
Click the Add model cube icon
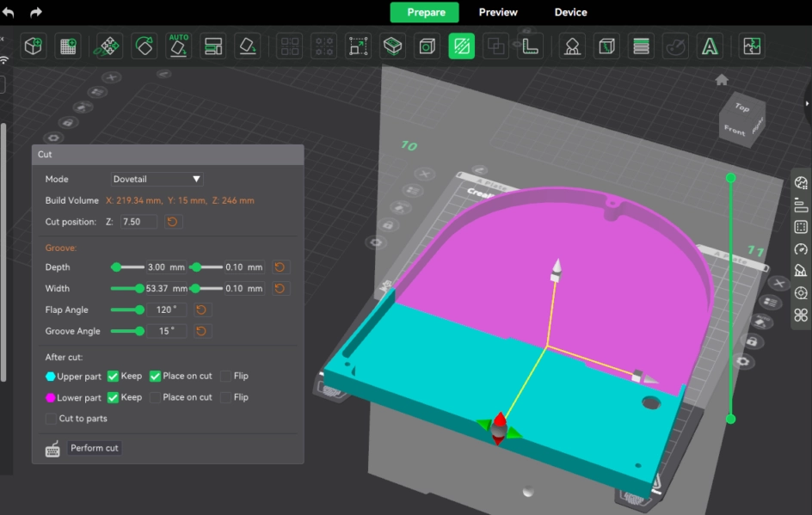click(x=34, y=46)
